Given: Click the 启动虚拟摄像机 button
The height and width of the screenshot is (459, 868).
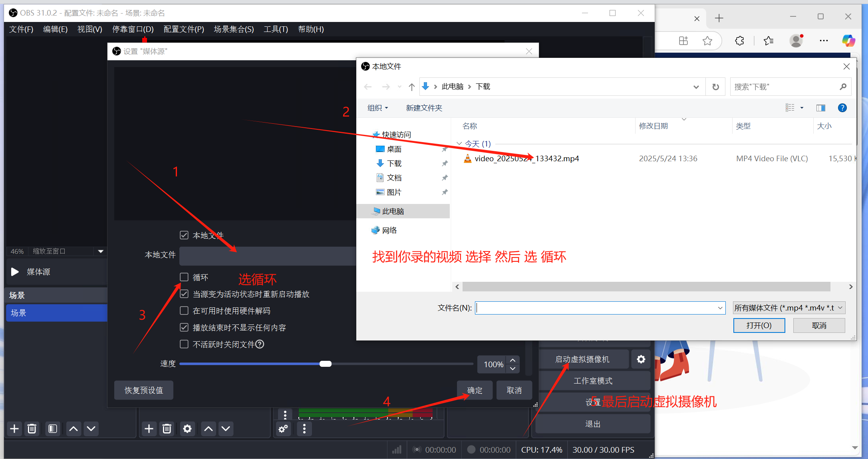Looking at the screenshot, I should [x=582, y=359].
